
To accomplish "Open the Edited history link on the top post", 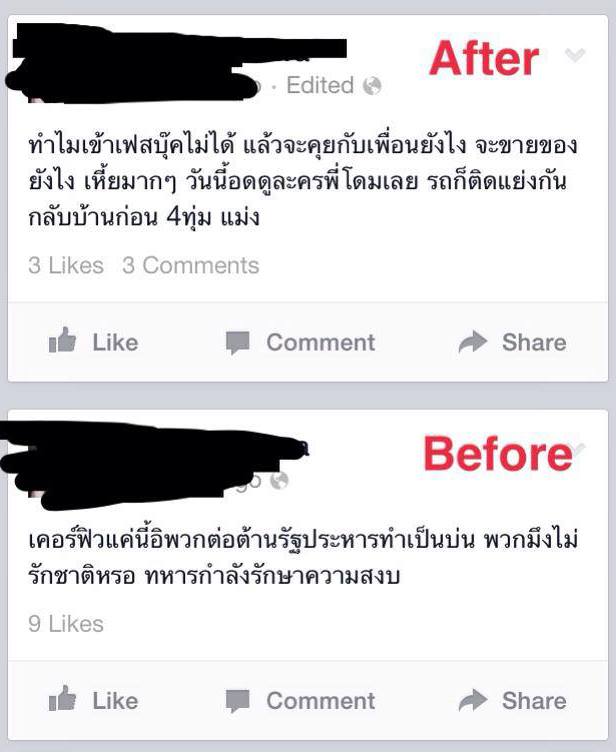I will click(x=320, y=85).
